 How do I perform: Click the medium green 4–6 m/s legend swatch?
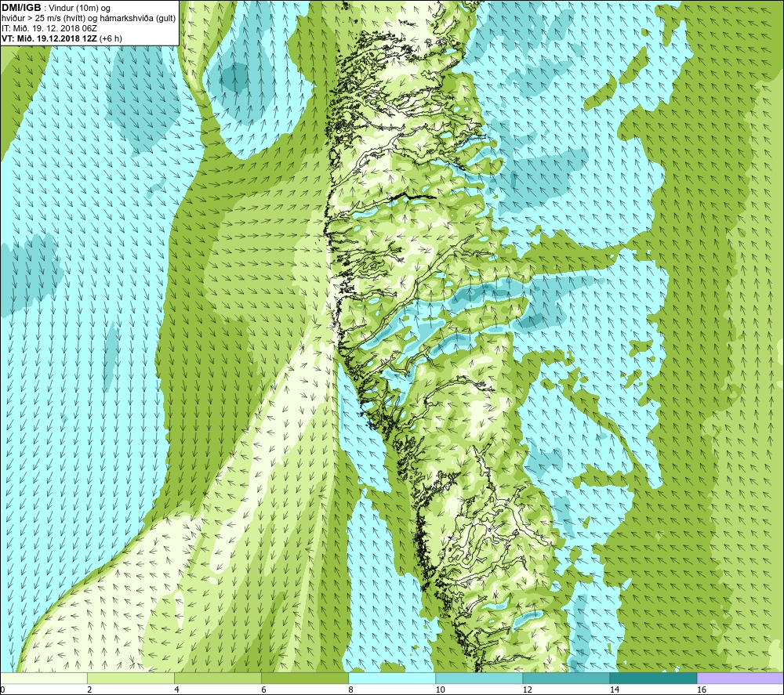point(218,678)
